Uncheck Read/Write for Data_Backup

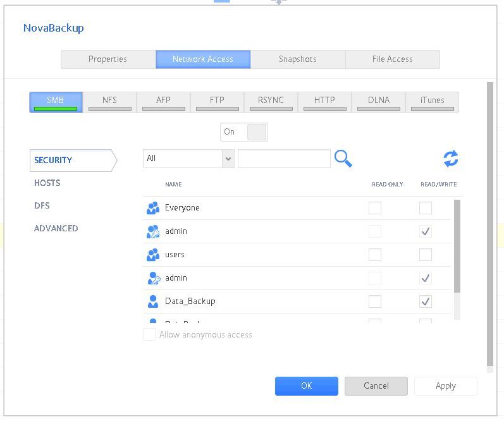click(426, 301)
